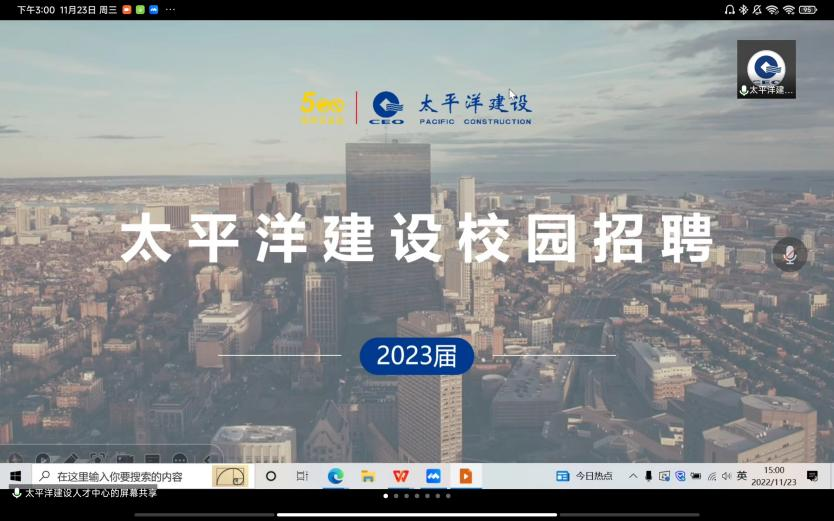Screen dimensions: 834x521
Task: Launch Microsoft Edge from the taskbar
Action: pyautogui.click(x=336, y=477)
